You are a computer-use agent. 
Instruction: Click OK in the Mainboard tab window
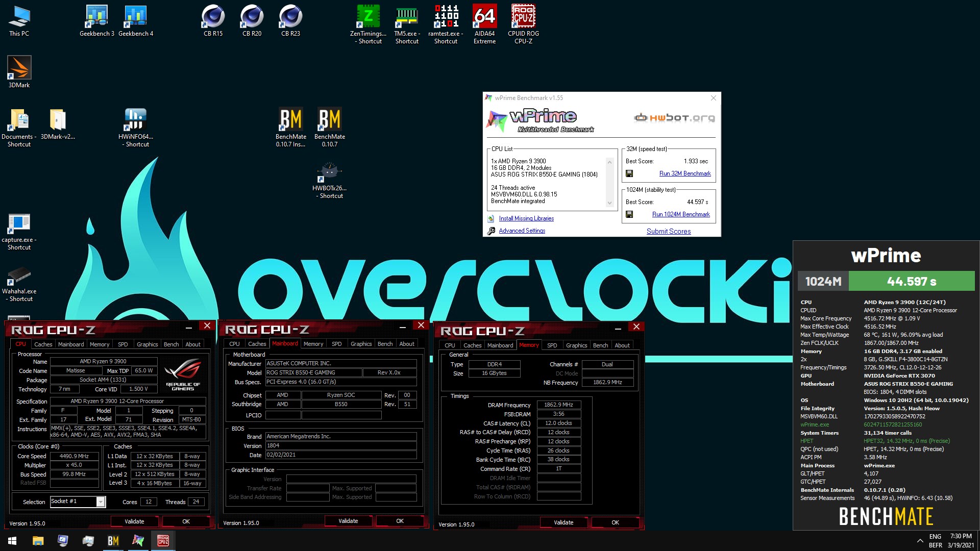400,521
